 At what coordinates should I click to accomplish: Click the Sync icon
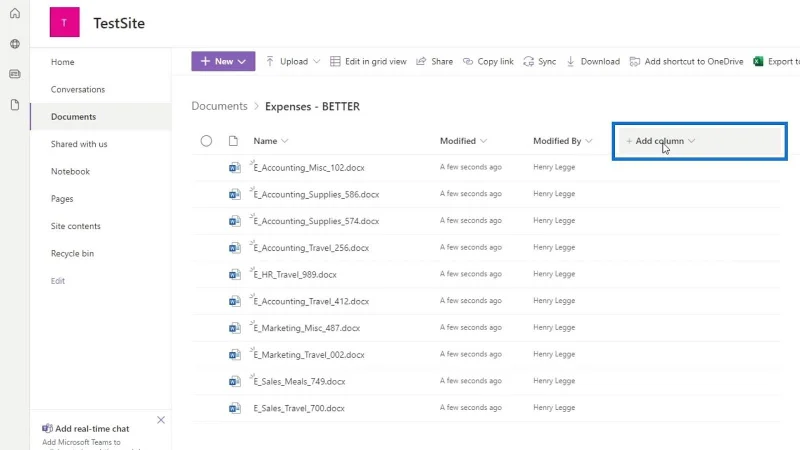coord(529,61)
